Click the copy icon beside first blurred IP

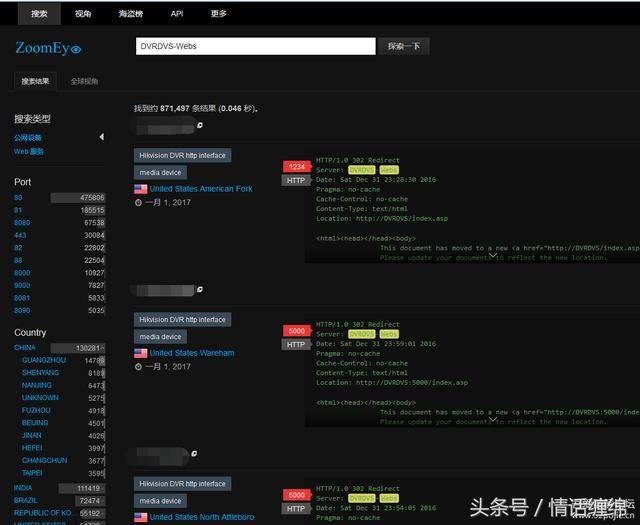(x=200, y=125)
